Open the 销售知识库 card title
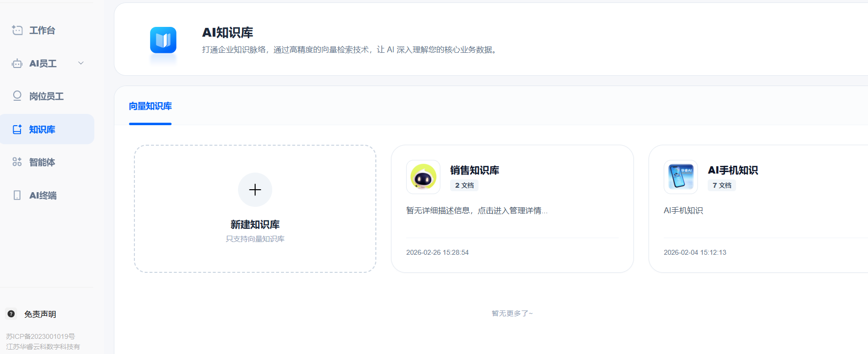The width and height of the screenshot is (868, 354). point(475,170)
